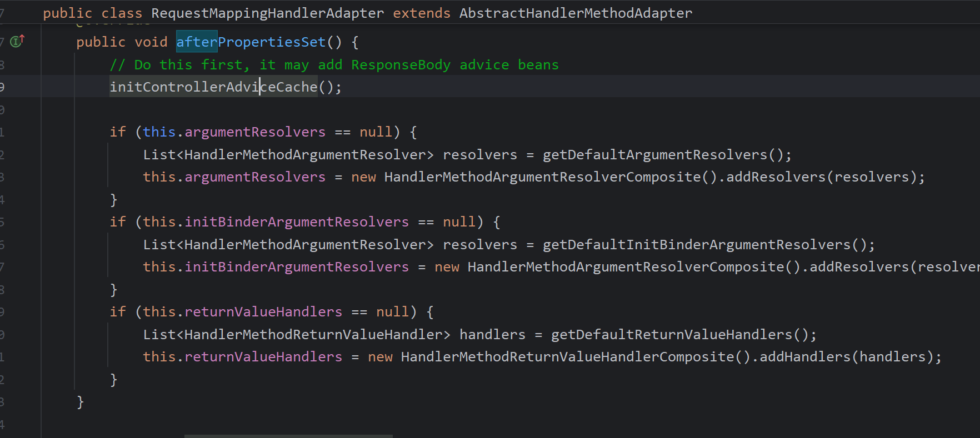Click the comment about ResponseBody advice beans

(334, 65)
